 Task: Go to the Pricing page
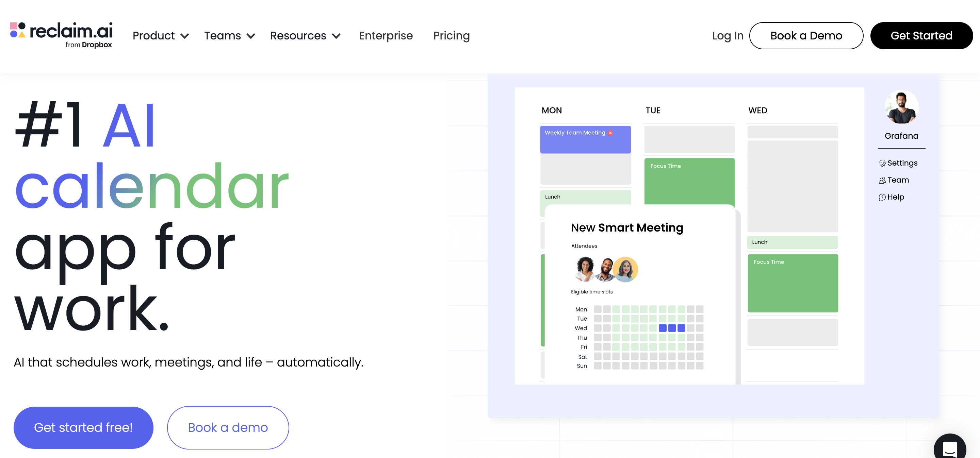(451, 35)
